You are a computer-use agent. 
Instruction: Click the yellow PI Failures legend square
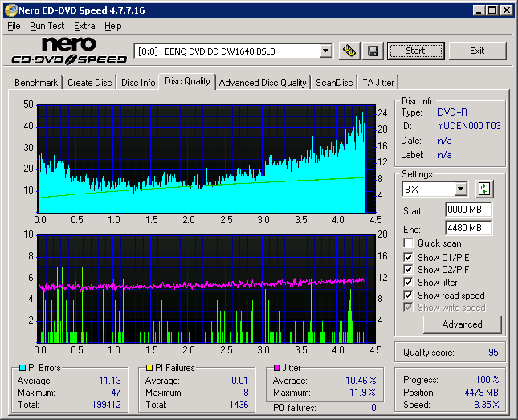149,368
